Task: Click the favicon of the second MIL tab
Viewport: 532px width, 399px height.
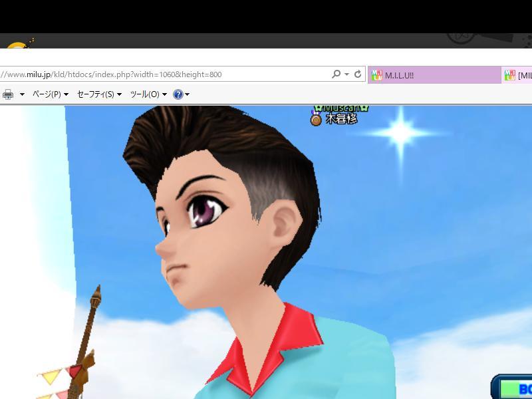Action: click(x=510, y=75)
